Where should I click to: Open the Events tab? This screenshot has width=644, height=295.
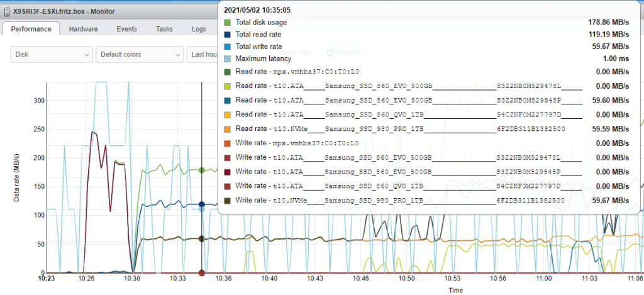(x=126, y=29)
